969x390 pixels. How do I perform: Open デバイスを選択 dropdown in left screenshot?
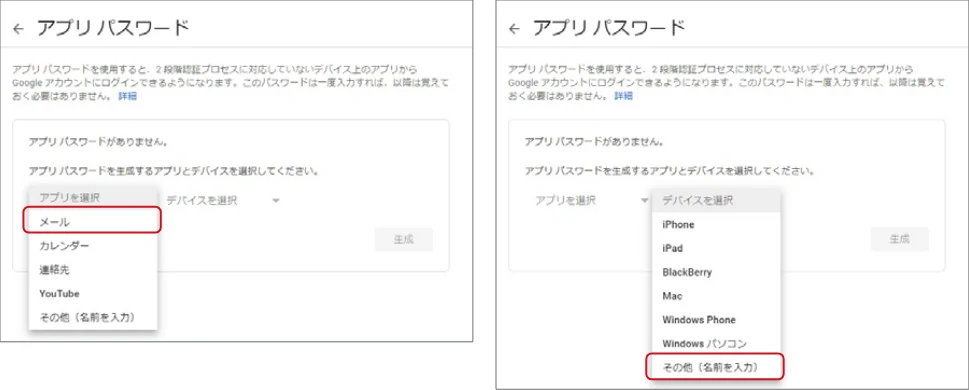coord(222,200)
